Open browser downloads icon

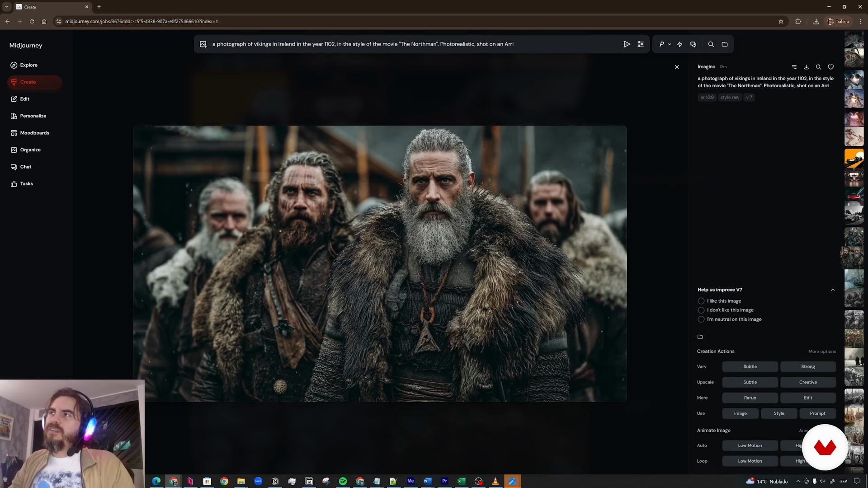816,21
